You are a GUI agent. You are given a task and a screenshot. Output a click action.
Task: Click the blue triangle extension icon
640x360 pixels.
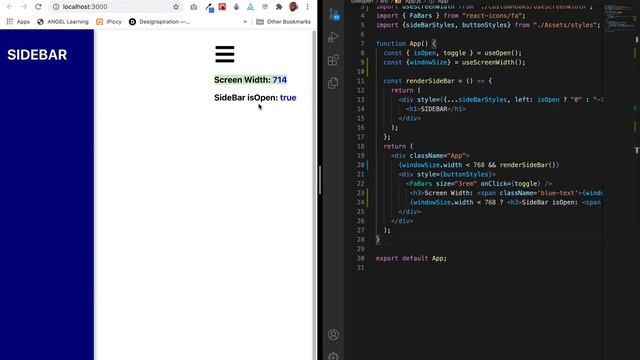tap(251, 7)
